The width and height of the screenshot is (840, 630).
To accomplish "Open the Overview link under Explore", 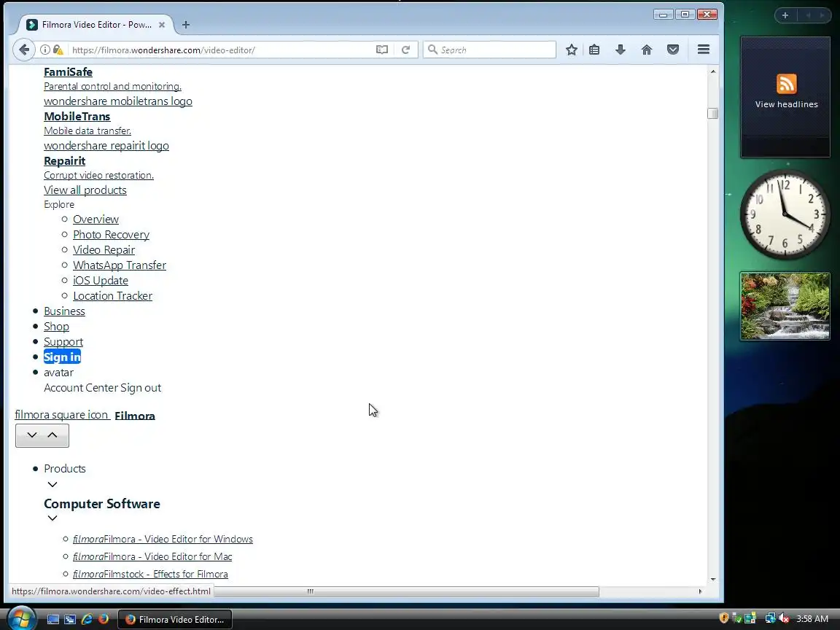I will point(96,219).
